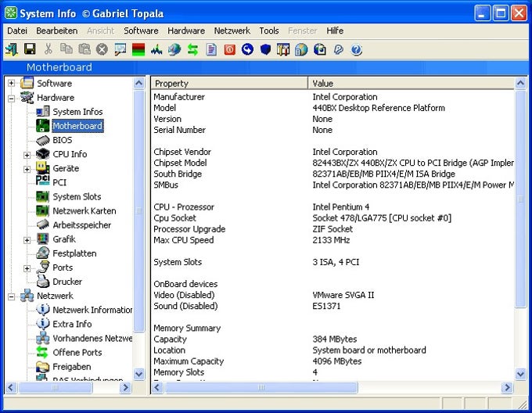Expand the Grafik node
This screenshot has height=413, width=532.
27,240
